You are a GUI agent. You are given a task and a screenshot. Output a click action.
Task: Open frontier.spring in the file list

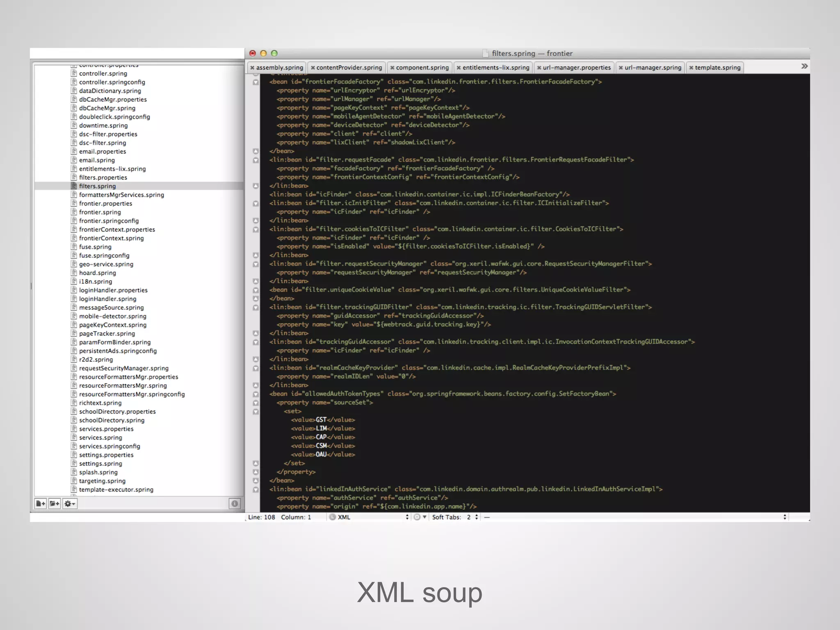point(100,212)
